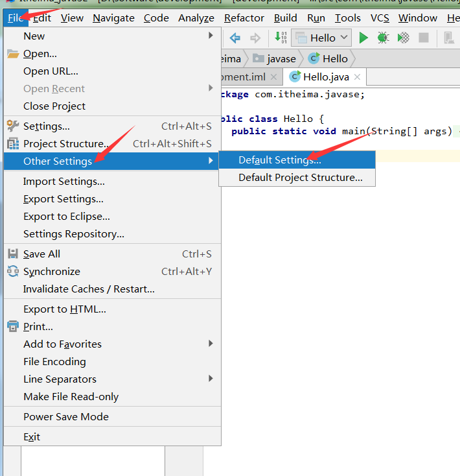The image size is (460, 476).
Task: Click the Project Structure icon
Action: click(x=13, y=143)
